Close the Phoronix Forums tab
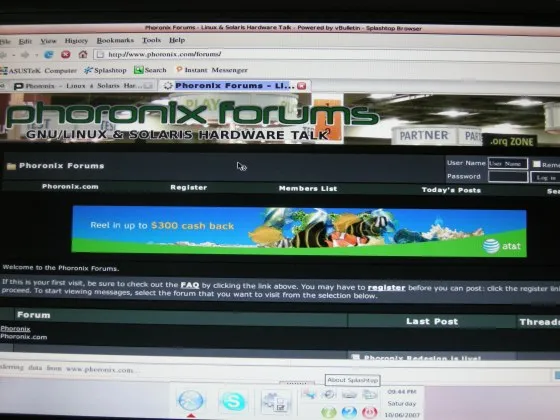The height and width of the screenshot is (420, 560). 302,86
